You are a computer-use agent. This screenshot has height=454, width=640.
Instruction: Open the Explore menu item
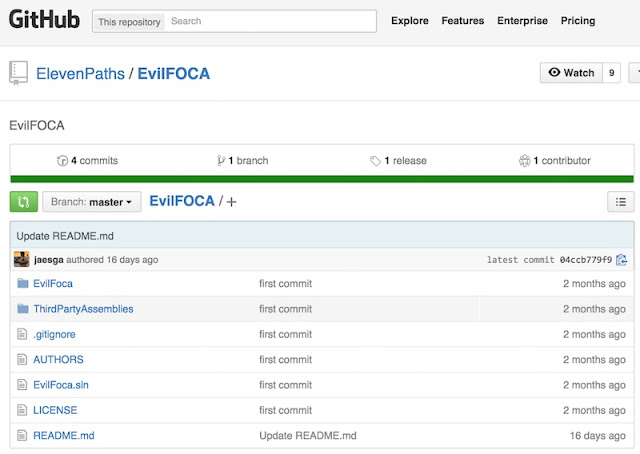(x=410, y=21)
